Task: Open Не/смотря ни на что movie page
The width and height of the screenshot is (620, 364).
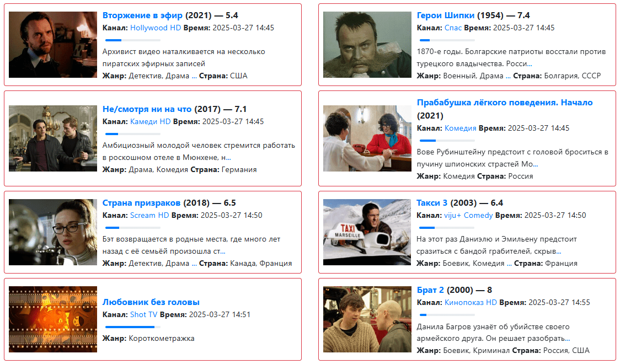Action: (x=147, y=109)
